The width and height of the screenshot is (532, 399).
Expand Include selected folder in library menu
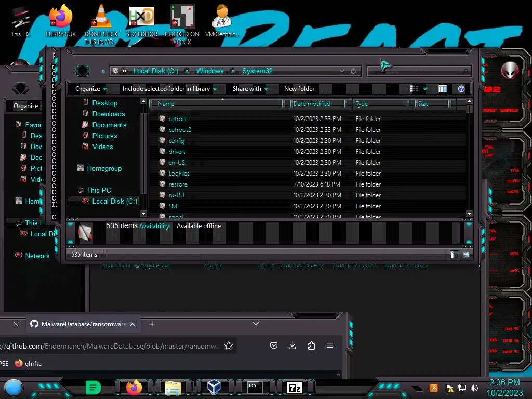pyautogui.click(x=170, y=89)
